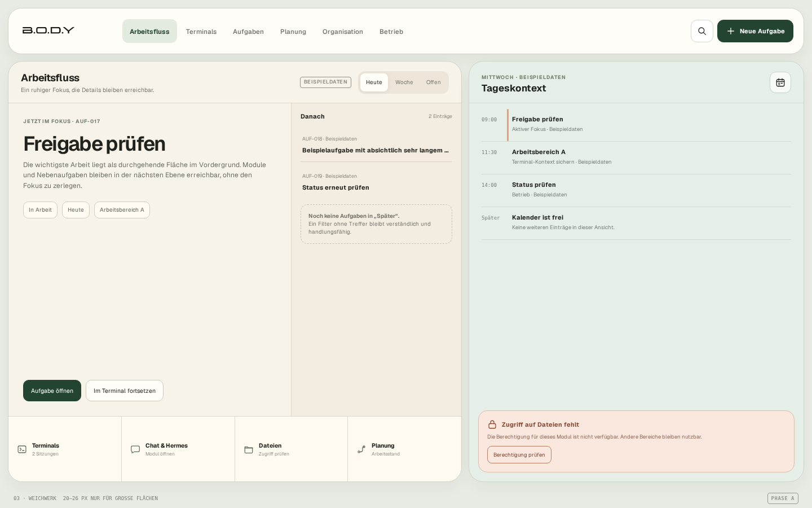This screenshot has width=812, height=508.
Task: Open the Arbeitsfluss nav tab
Action: tap(149, 31)
